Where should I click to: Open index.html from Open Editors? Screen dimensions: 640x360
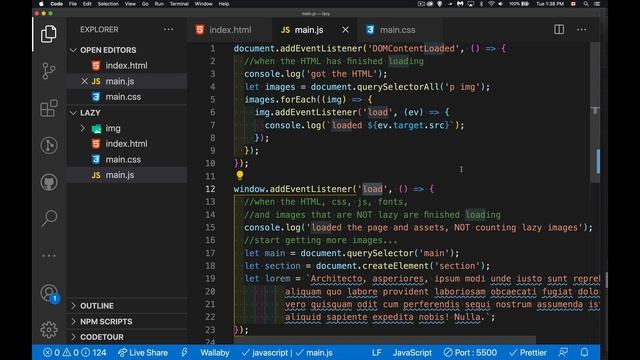tap(127, 65)
